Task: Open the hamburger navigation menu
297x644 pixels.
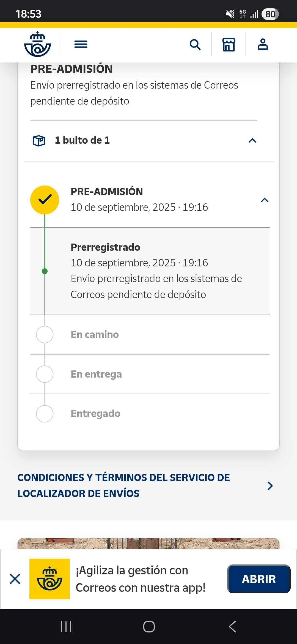Action: pyautogui.click(x=81, y=44)
